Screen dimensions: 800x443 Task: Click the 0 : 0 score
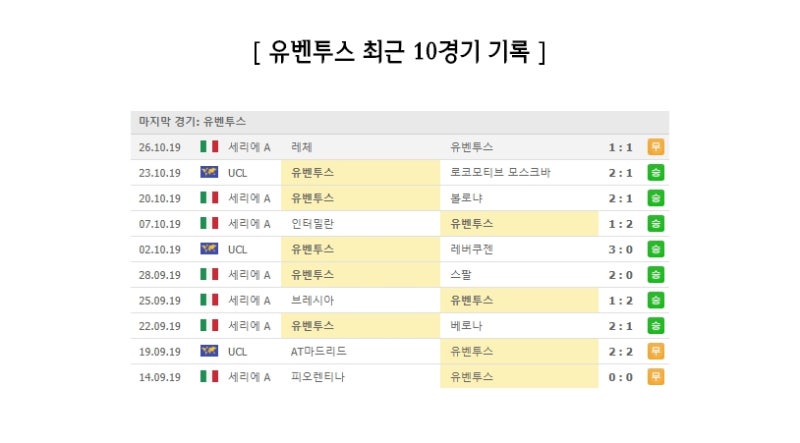[620, 377]
